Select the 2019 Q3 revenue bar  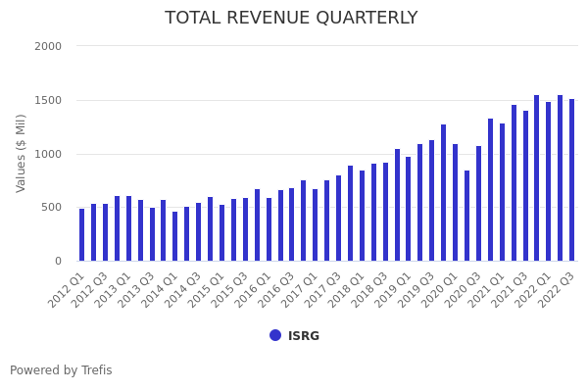pyautogui.click(x=431, y=201)
